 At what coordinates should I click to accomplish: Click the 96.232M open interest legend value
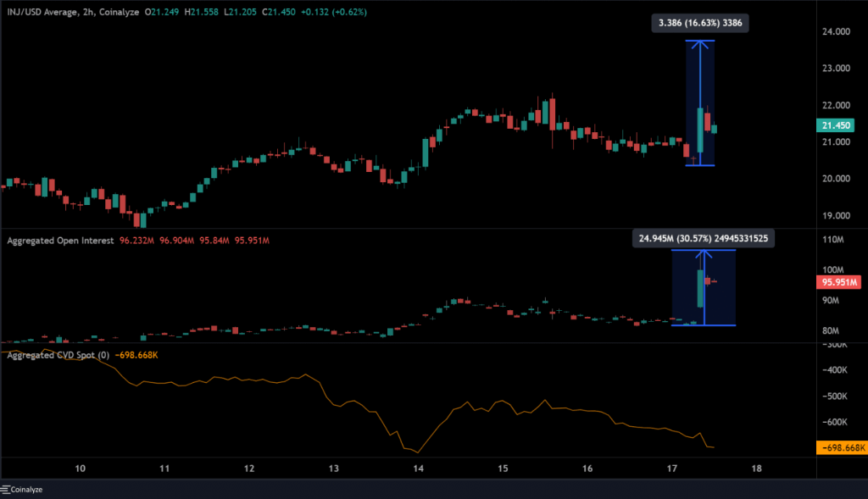[x=136, y=241]
